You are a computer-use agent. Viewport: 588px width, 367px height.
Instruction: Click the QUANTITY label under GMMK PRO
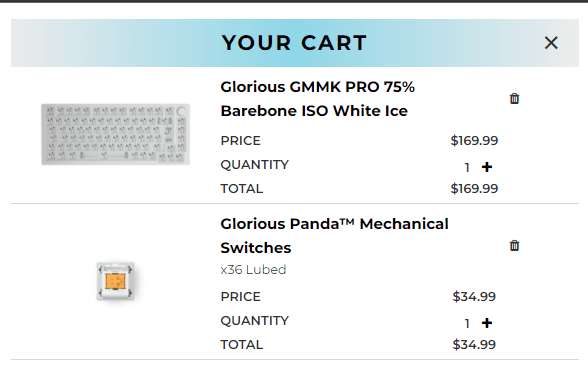pos(255,165)
